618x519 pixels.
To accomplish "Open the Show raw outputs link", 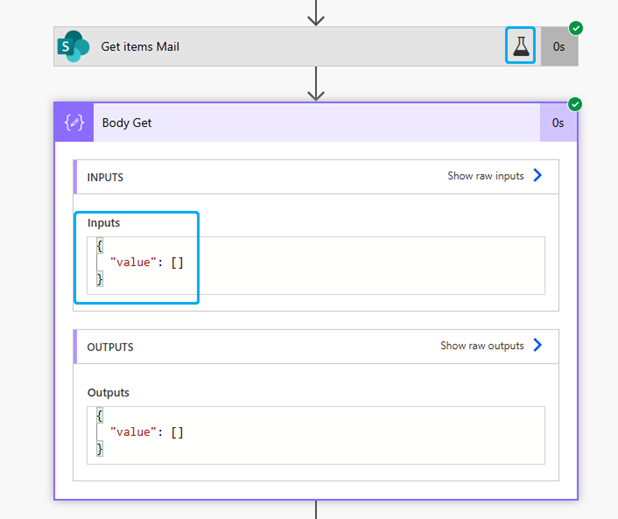I will tap(482, 346).
